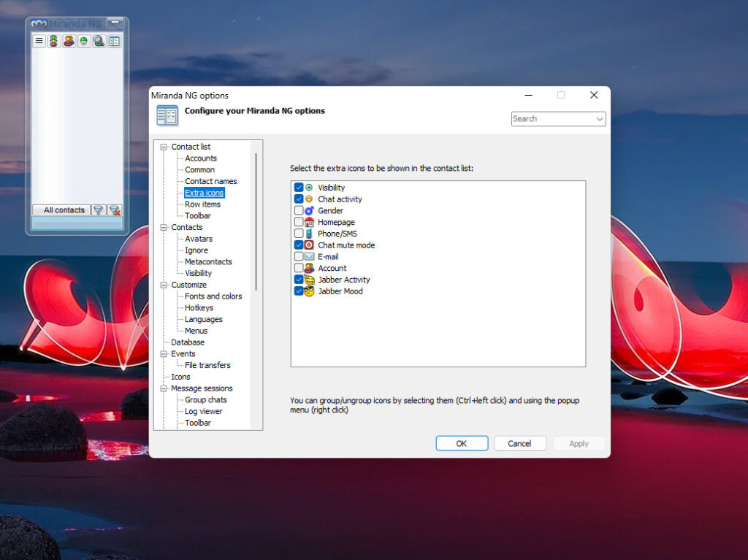Uncheck the Jabber Mood checkbox
The width and height of the screenshot is (748, 560).
click(299, 291)
